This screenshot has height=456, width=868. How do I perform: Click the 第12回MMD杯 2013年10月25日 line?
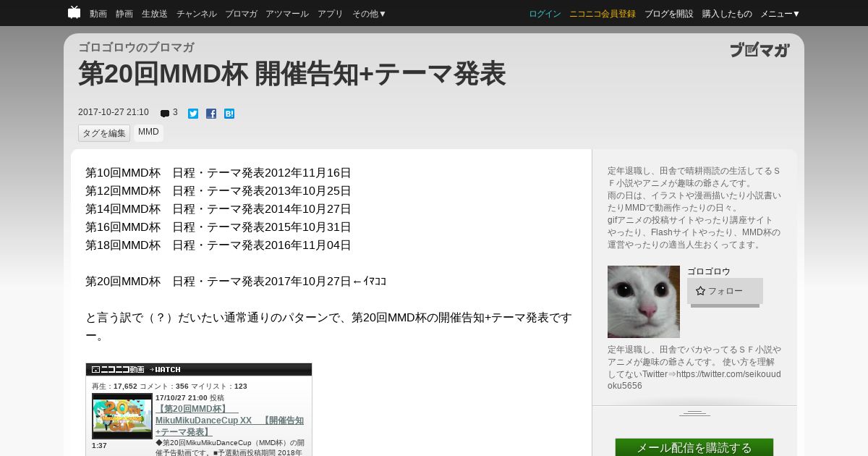(x=218, y=191)
